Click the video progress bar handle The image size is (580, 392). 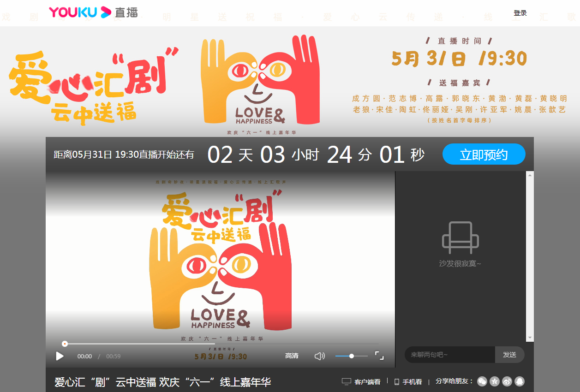tap(65, 344)
